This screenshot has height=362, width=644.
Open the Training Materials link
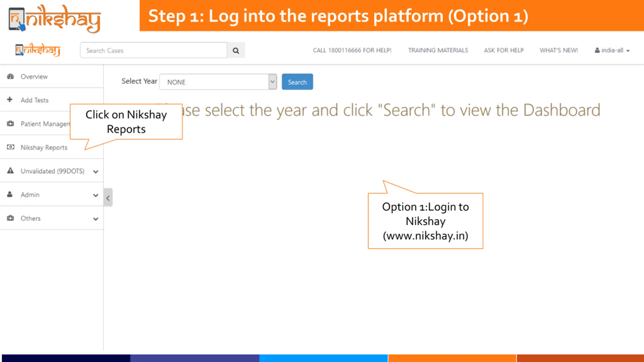(x=438, y=50)
